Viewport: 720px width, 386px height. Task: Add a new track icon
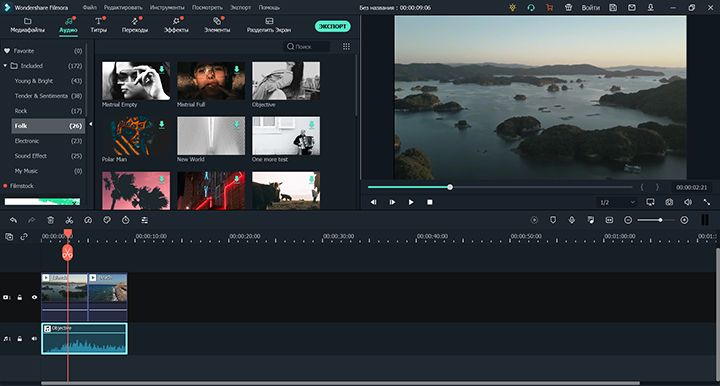[9, 237]
